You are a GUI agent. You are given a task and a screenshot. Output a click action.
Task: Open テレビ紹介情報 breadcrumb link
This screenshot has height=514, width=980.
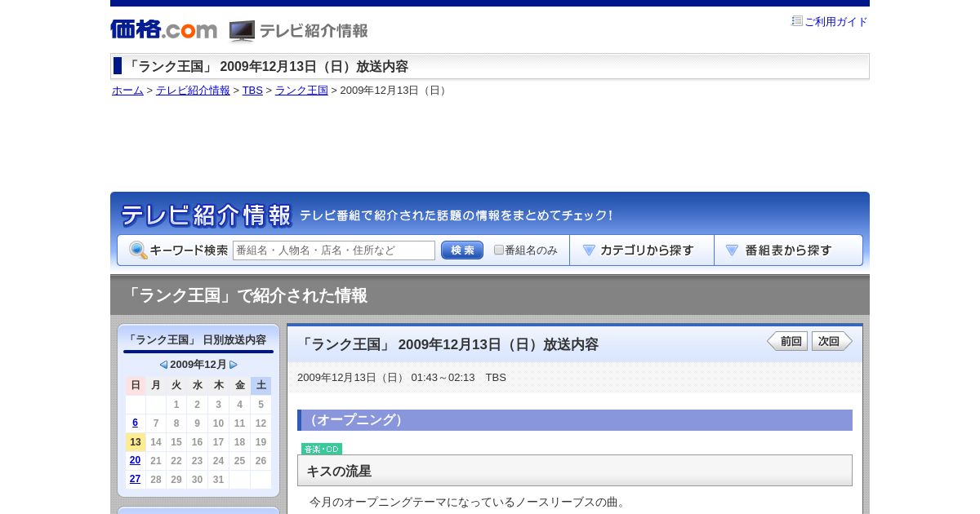point(193,91)
